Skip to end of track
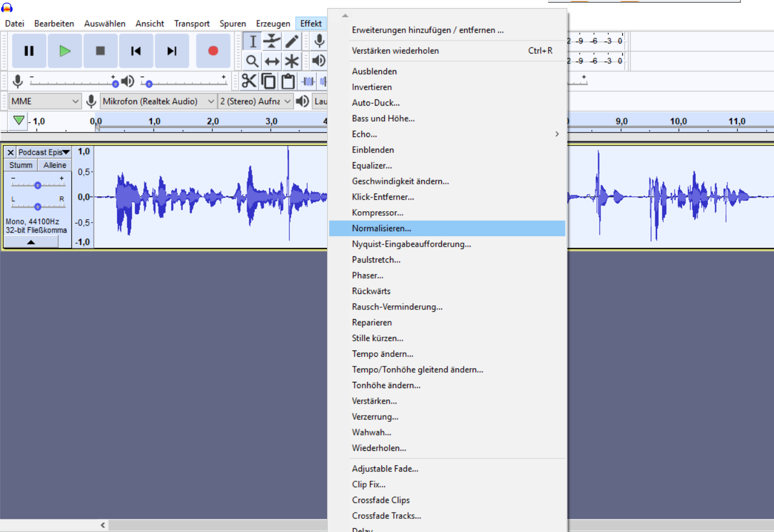 click(x=172, y=51)
